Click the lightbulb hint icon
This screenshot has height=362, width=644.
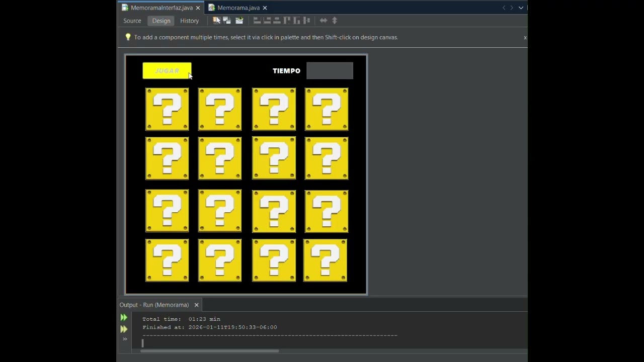pyautogui.click(x=128, y=37)
